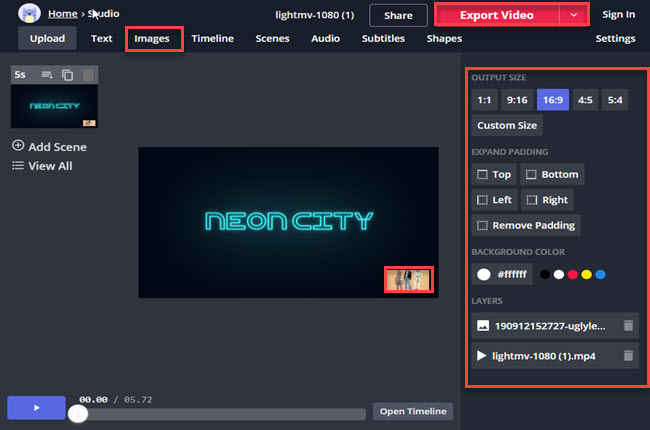
Task: Click the View All label
Action: point(50,166)
